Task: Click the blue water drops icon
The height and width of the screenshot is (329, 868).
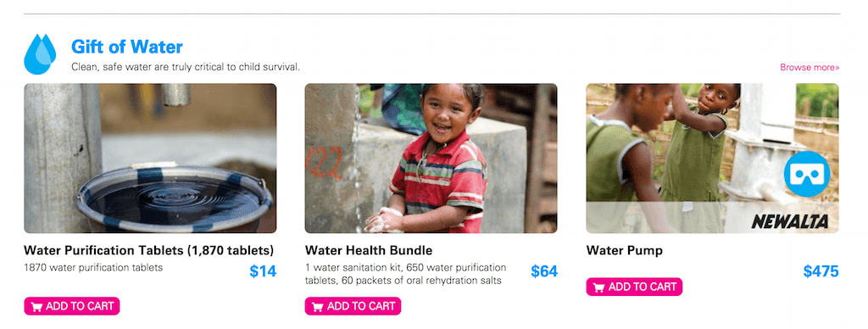Action: tap(40, 53)
